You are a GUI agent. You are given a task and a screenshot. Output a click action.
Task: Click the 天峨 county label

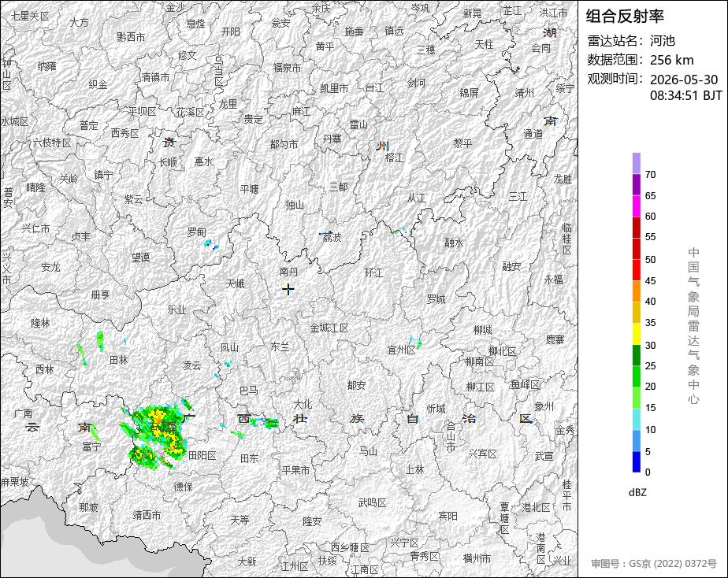click(235, 283)
